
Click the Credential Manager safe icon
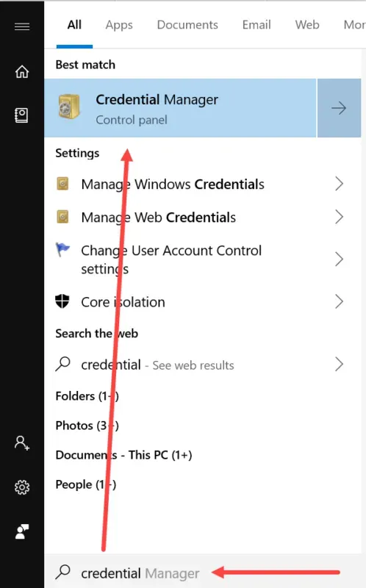69,107
